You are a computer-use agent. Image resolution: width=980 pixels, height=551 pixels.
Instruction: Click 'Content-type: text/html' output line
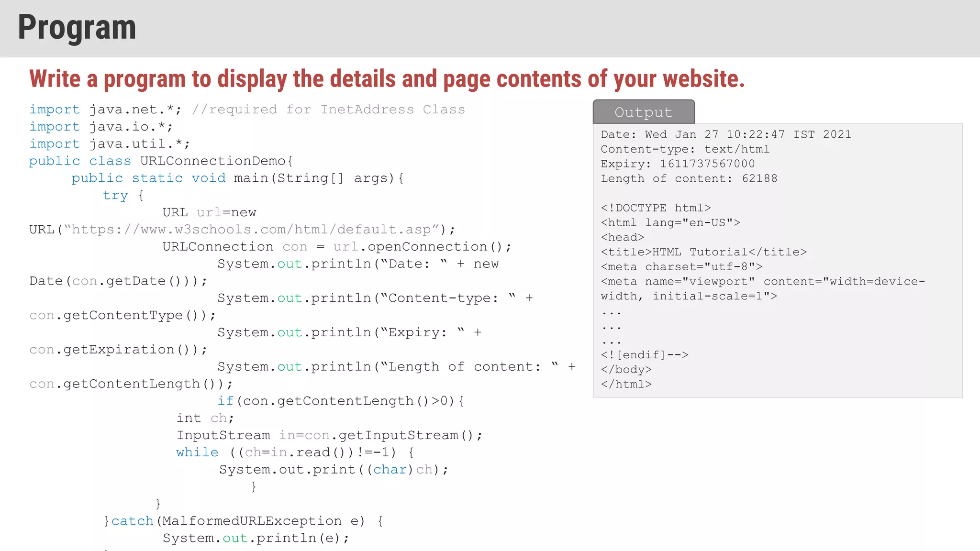tap(685, 149)
